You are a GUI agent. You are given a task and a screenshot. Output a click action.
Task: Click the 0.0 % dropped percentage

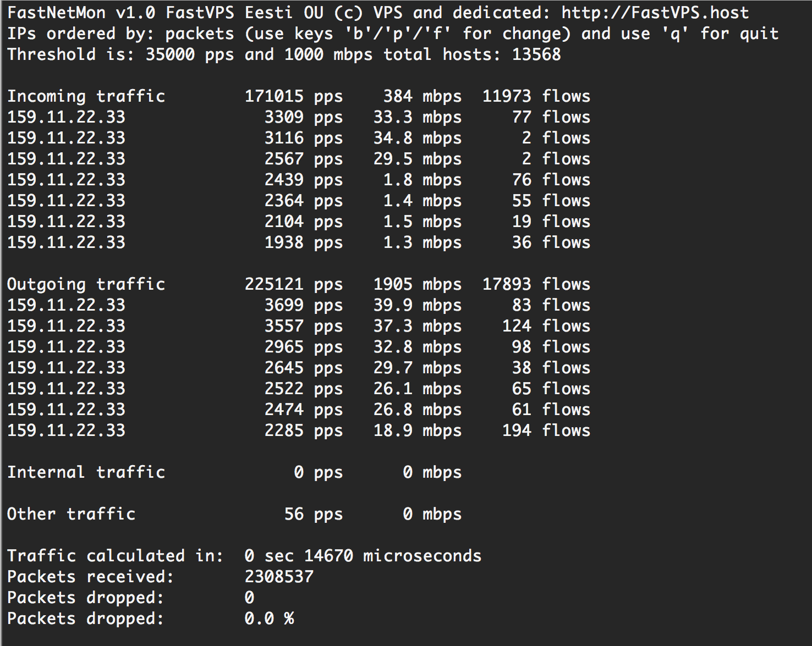pyautogui.click(x=269, y=619)
